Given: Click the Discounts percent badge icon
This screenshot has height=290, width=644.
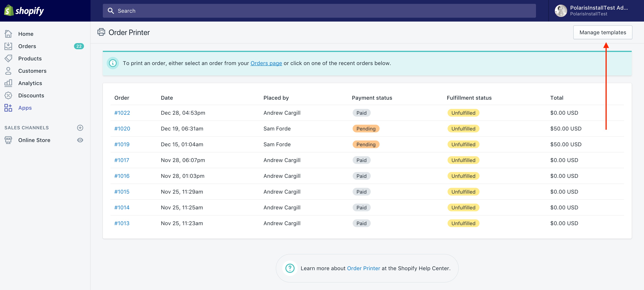Looking at the screenshot, I should point(8,95).
